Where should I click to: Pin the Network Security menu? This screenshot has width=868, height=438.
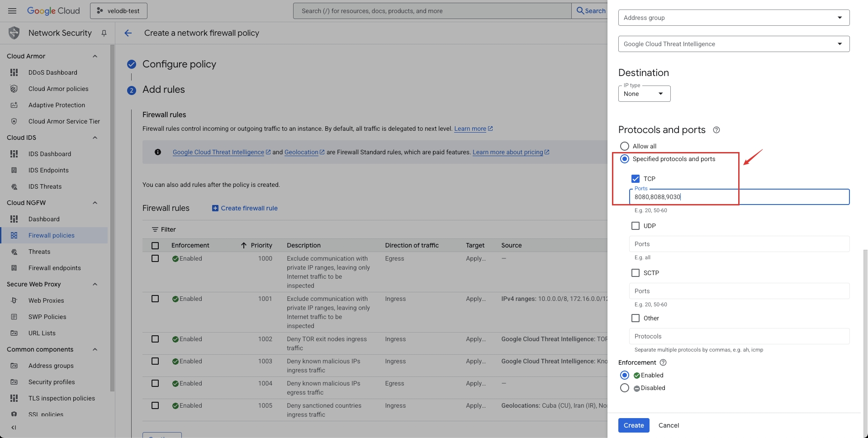point(104,33)
